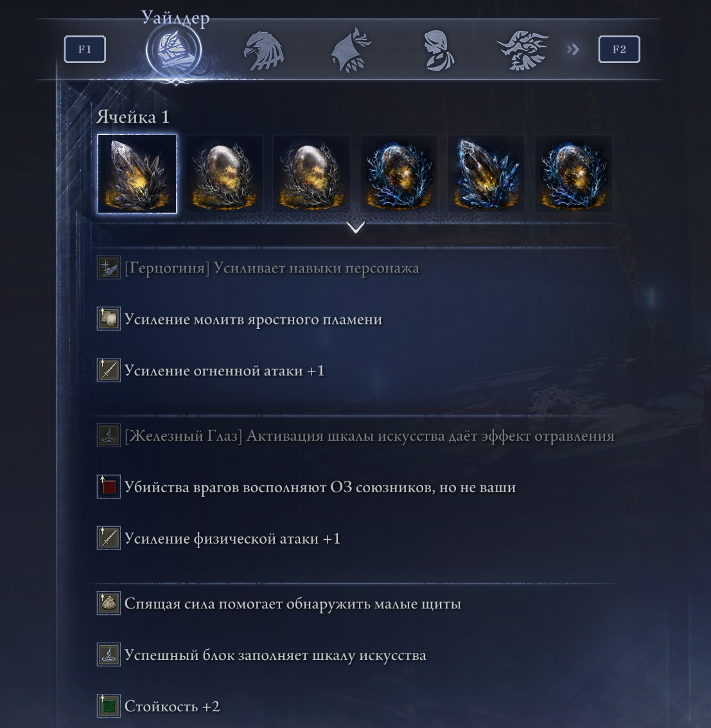Click the F2 next-tab button

tap(619, 49)
